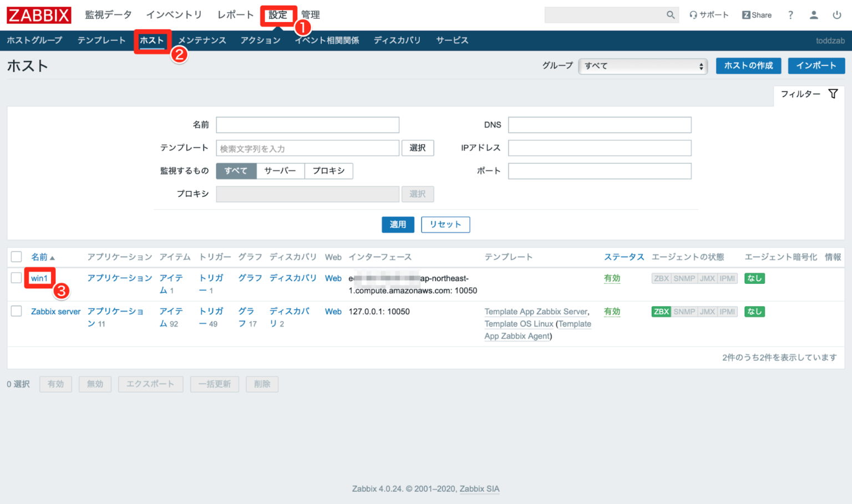Open the 監視データ menu

coord(108,15)
